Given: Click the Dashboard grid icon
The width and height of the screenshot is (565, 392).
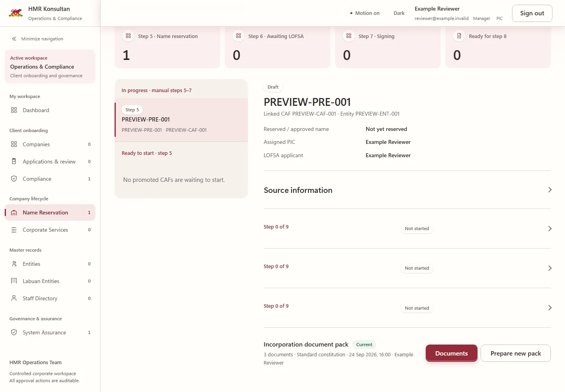Looking at the screenshot, I should coord(14,110).
